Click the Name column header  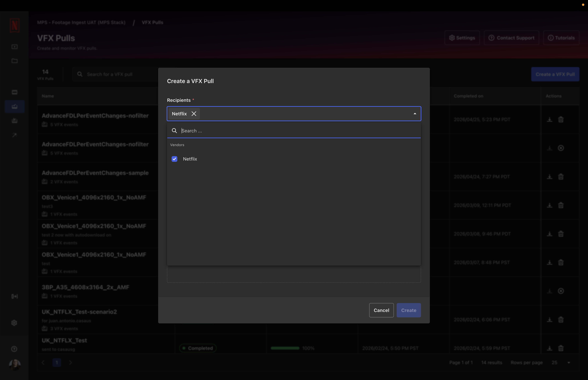tap(48, 96)
